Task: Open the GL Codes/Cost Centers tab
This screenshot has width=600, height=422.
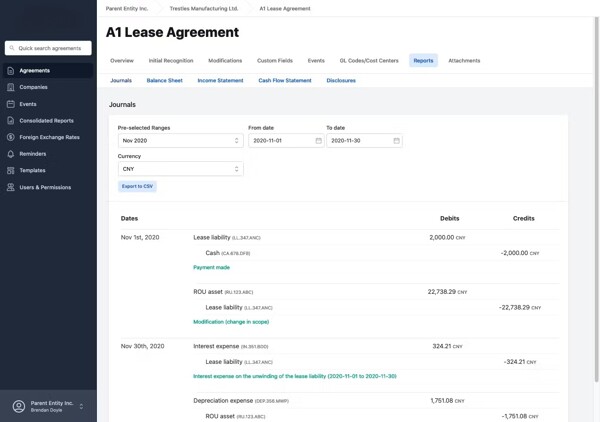Action: tap(369, 60)
